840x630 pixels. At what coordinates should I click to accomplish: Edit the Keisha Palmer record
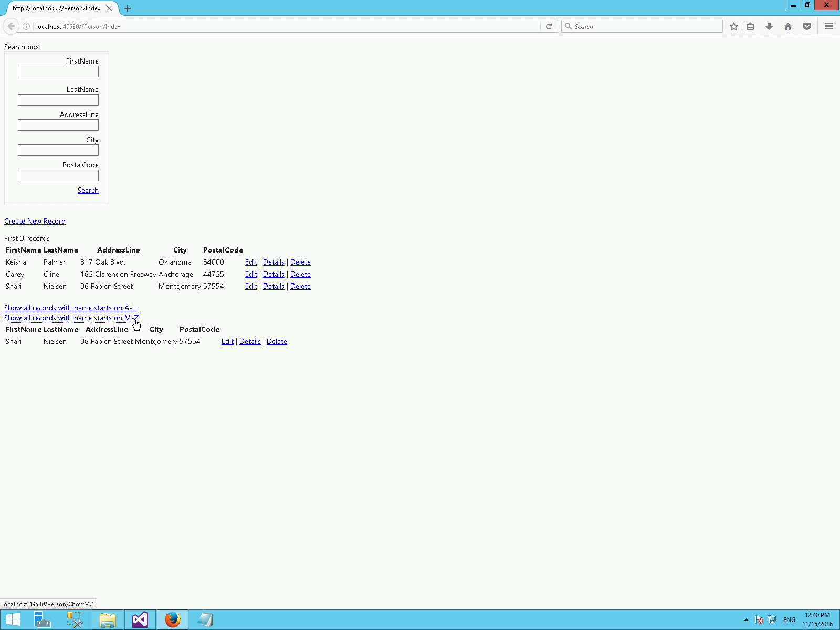251,262
